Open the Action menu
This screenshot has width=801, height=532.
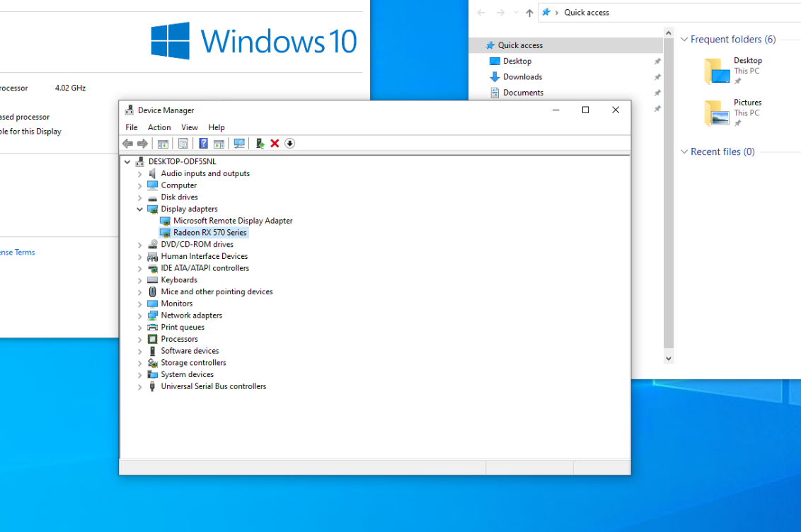tap(159, 127)
